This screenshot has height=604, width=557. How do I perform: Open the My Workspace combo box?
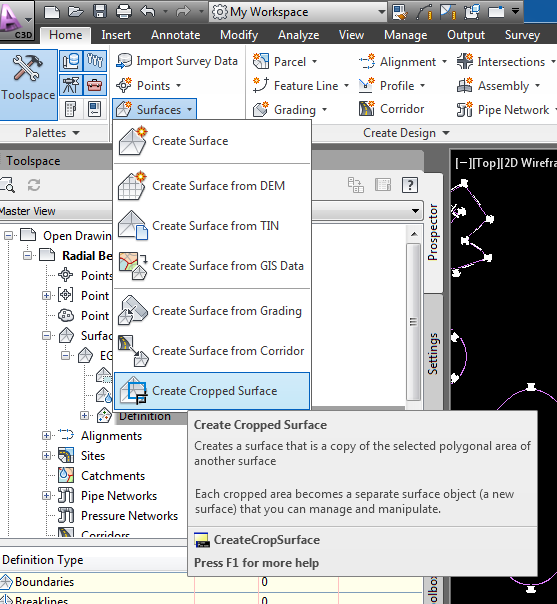(x=299, y=12)
